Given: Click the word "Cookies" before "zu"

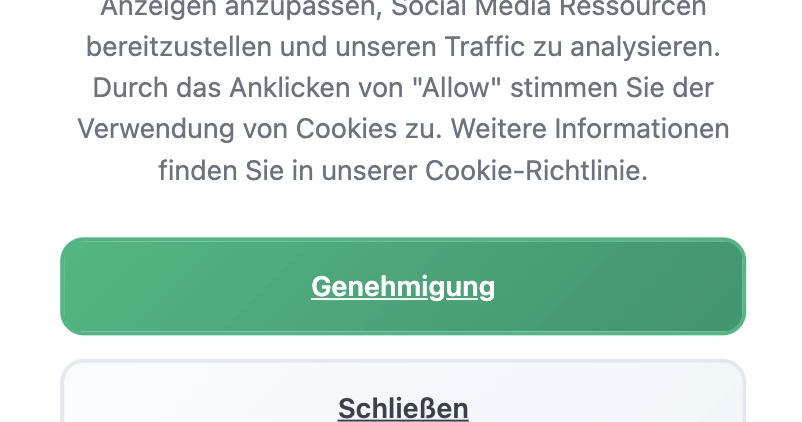Looking at the screenshot, I should click(x=346, y=128).
